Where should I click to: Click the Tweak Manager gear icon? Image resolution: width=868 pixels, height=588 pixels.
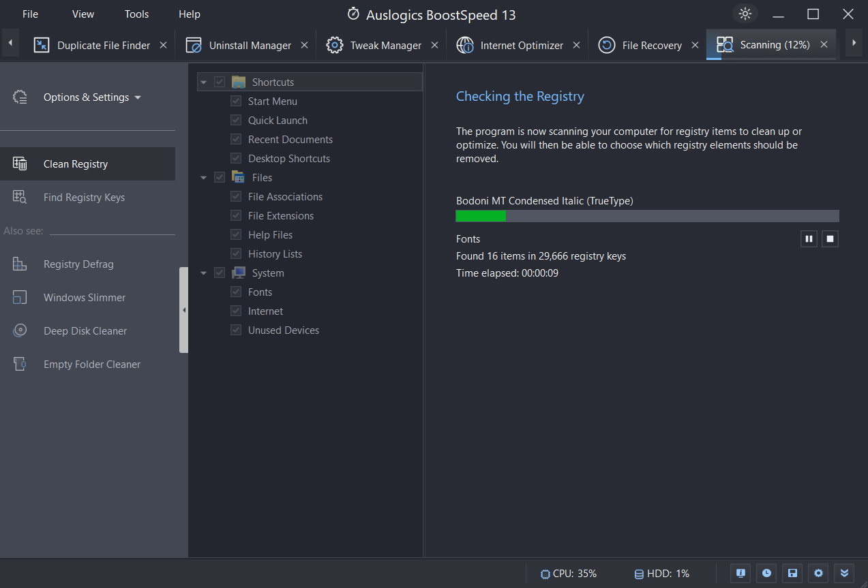[x=335, y=45]
